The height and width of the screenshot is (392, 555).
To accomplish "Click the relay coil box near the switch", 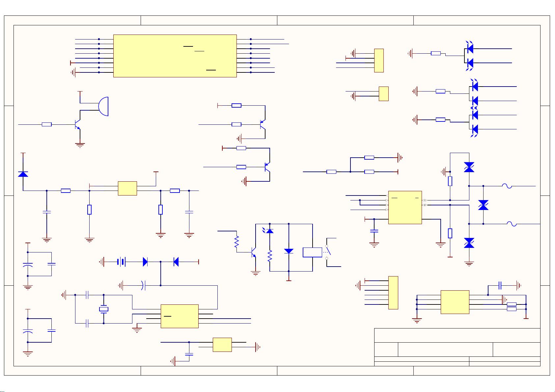I will (312, 252).
